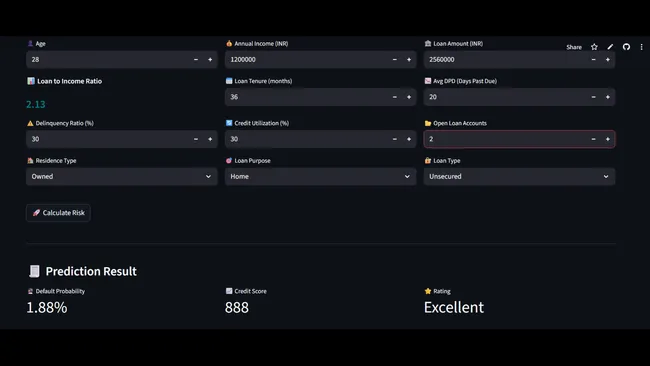The image size is (650, 366).
Task: Increase Loan Amount with plus icon
Action: tap(608, 60)
